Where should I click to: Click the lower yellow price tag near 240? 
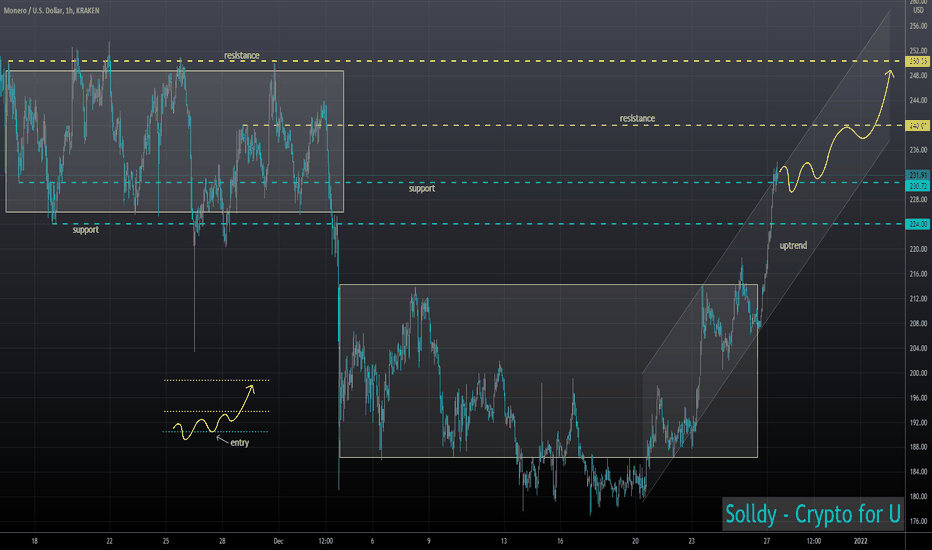point(918,125)
